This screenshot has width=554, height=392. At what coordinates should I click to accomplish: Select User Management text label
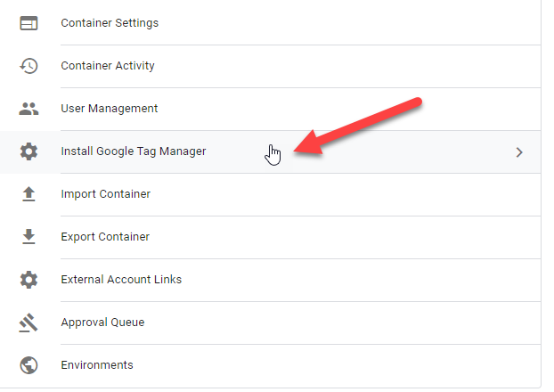click(x=110, y=109)
